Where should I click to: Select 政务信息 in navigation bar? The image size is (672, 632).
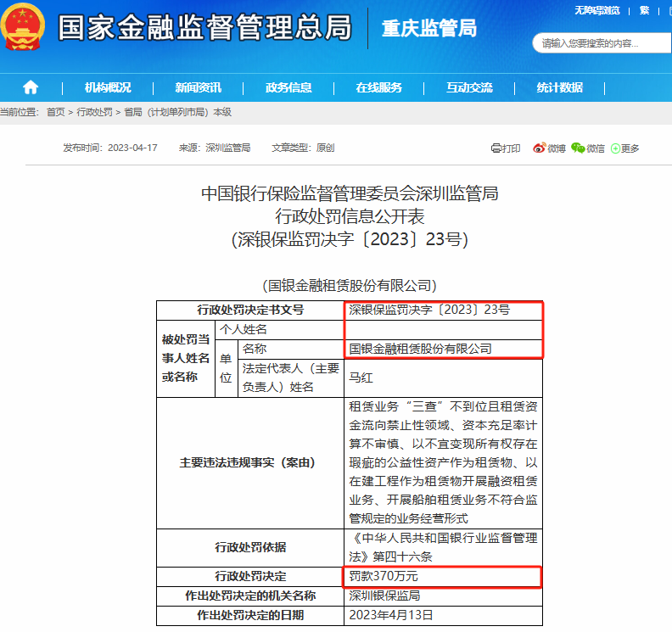tap(288, 87)
